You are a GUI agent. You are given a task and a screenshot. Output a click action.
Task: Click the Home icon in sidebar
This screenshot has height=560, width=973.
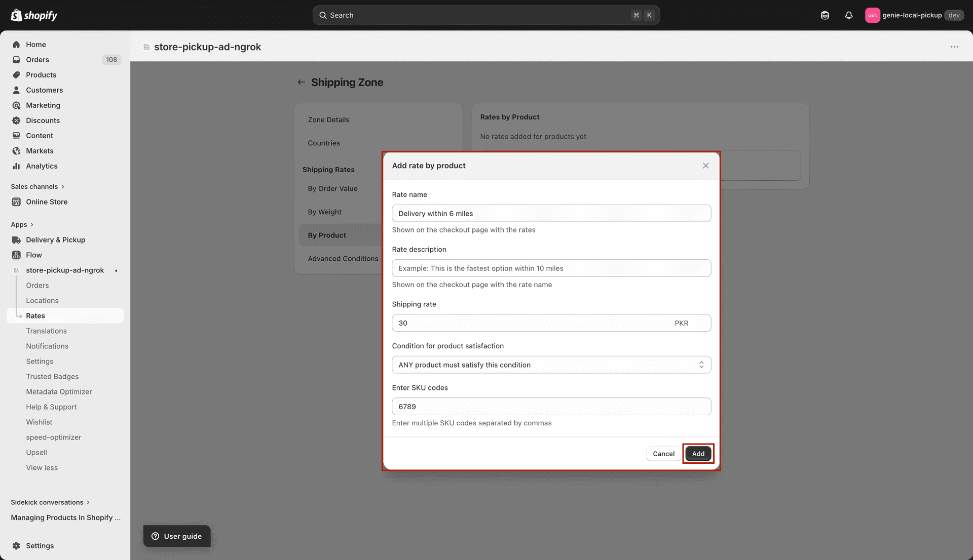pyautogui.click(x=16, y=45)
